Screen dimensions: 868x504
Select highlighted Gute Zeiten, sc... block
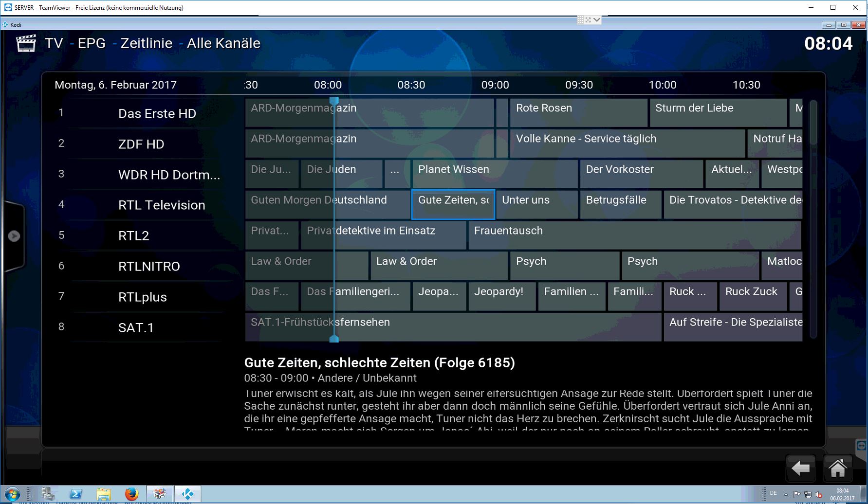click(453, 204)
